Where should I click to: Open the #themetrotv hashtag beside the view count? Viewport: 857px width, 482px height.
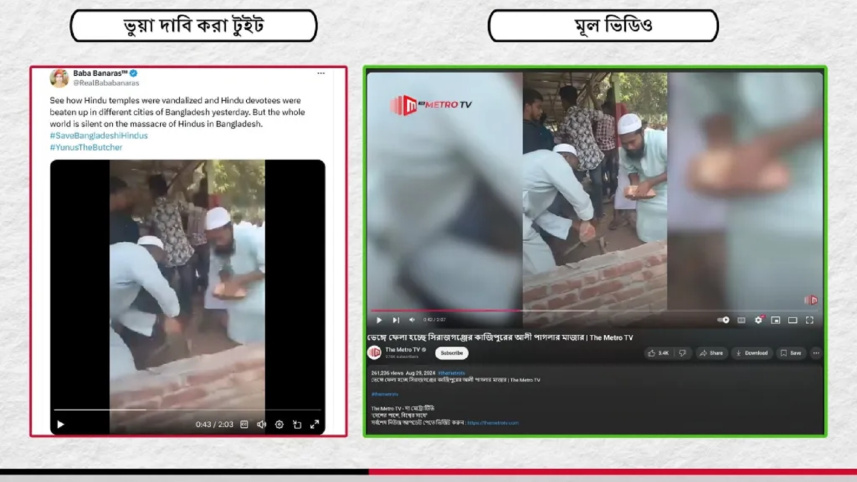(451, 373)
